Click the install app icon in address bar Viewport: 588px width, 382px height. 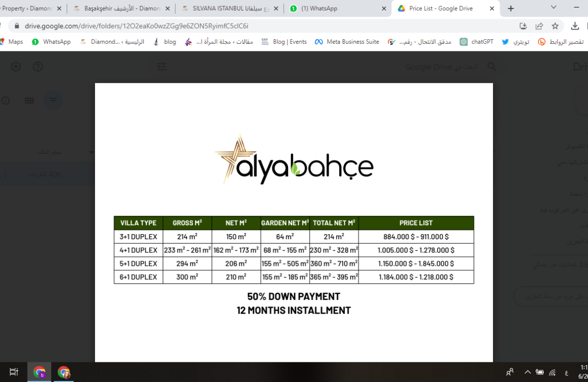[x=523, y=26]
